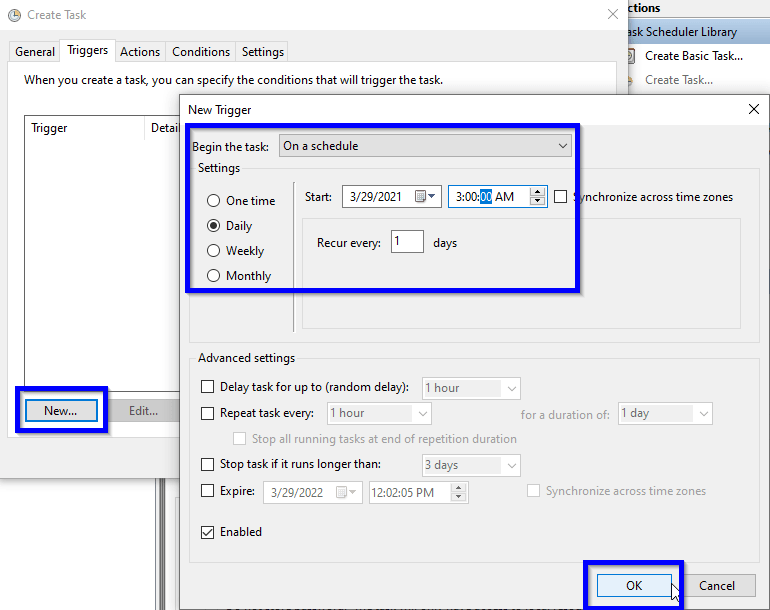Enable Stop task if runs longer checkbox
Screen dimensions: 770x610
(208, 465)
